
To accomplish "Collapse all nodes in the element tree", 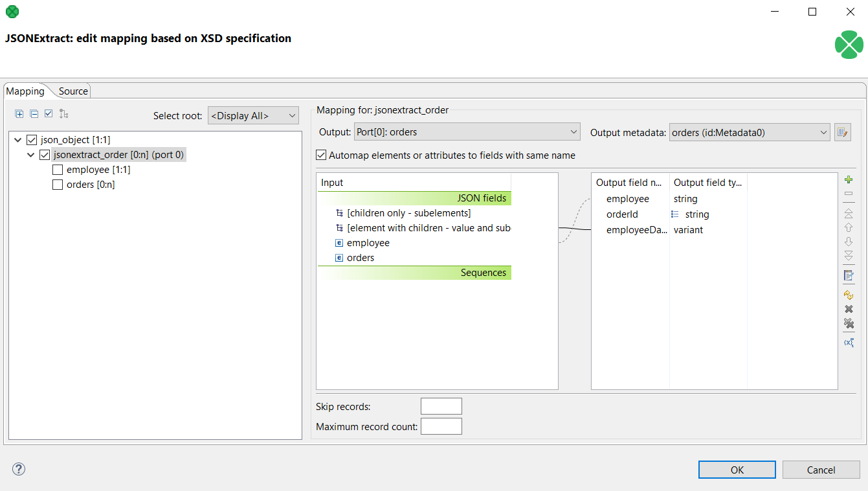I will coord(34,113).
